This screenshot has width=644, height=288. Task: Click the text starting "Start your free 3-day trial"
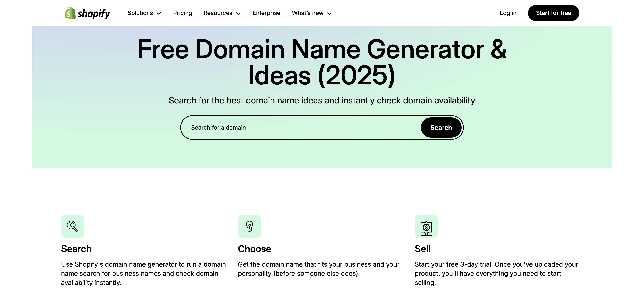496,274
